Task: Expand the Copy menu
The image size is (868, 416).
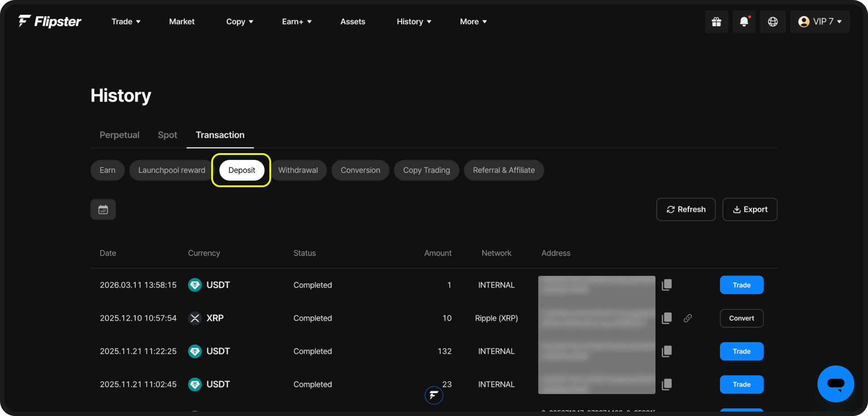Action: pyautogui.click(x=240, y=21)
